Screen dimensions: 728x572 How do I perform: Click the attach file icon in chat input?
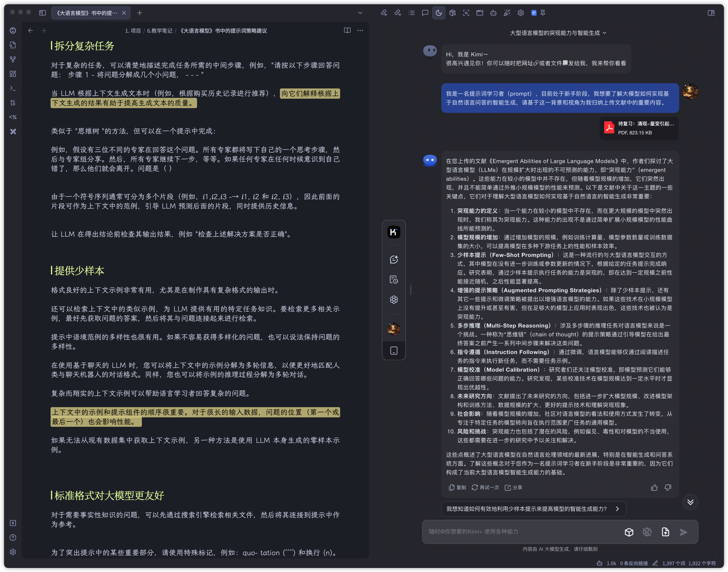click(665, 532)
